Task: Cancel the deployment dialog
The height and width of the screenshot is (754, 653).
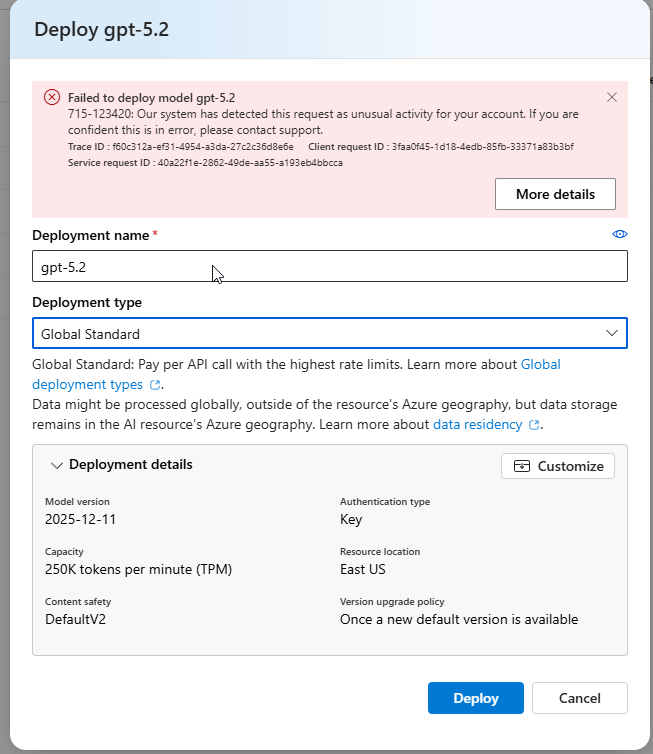Action: coord(579,698)
